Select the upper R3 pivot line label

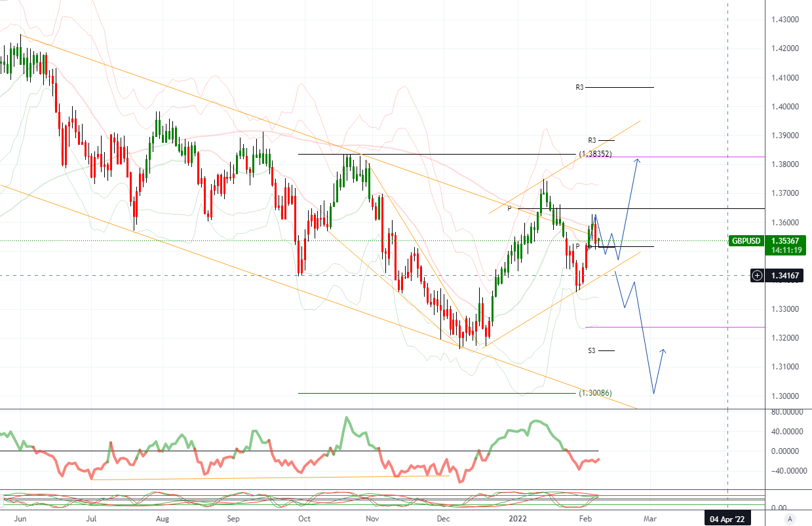pos(580,87)
